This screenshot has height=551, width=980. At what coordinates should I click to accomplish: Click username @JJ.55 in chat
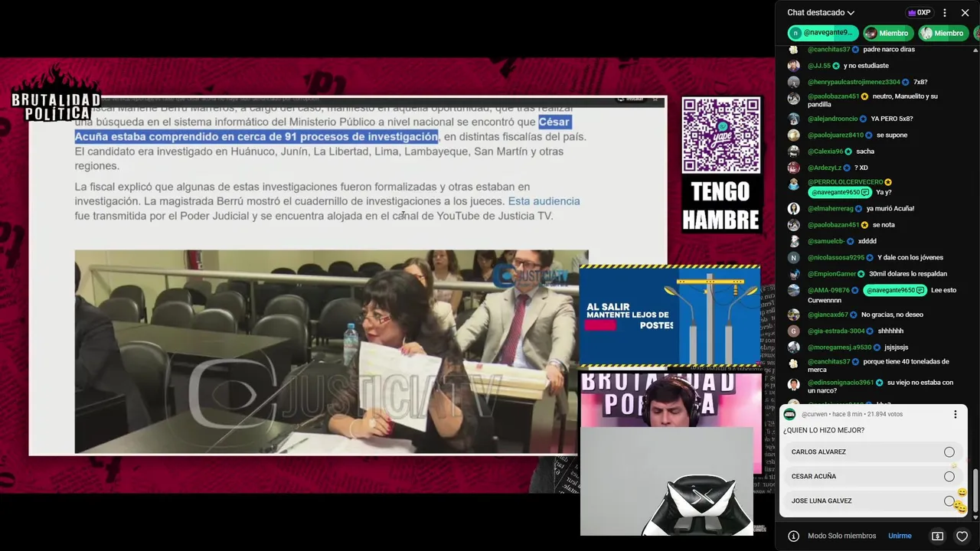818,66
